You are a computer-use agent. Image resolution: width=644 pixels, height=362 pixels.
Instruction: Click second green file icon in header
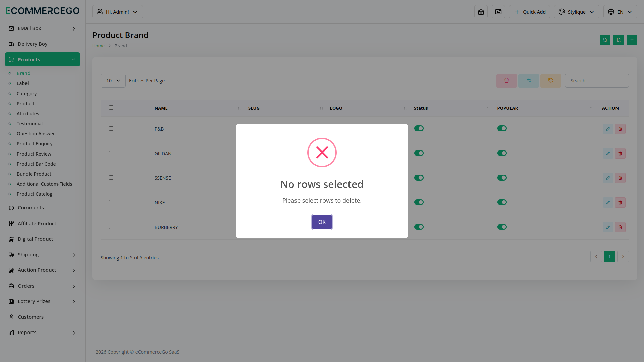coord(618,40)
